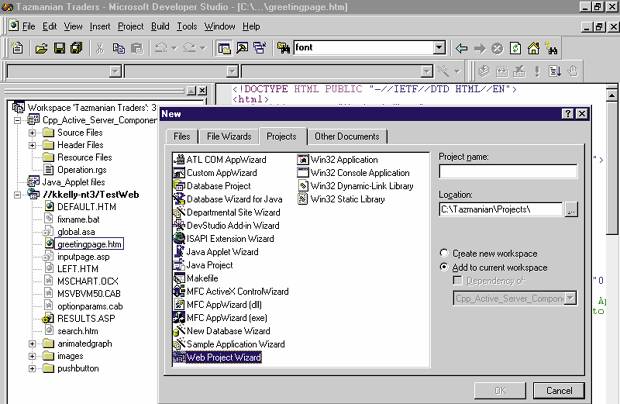Select RESULTS.ASP in the file tree

86,319
